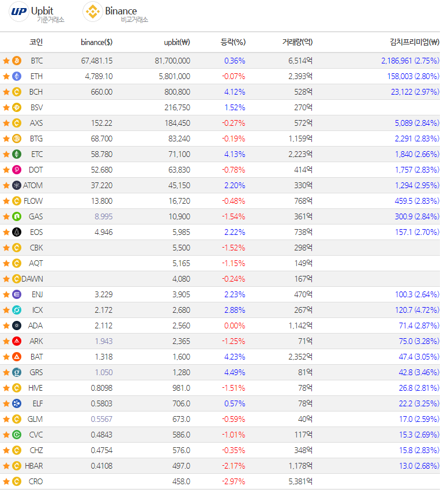Click the BTG coin icon

17,139
